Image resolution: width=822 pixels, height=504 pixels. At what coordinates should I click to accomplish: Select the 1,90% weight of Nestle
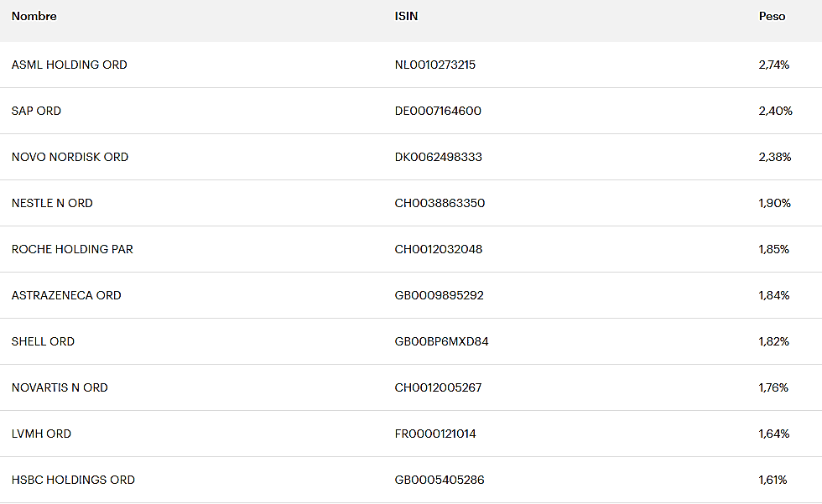(775, 203)
